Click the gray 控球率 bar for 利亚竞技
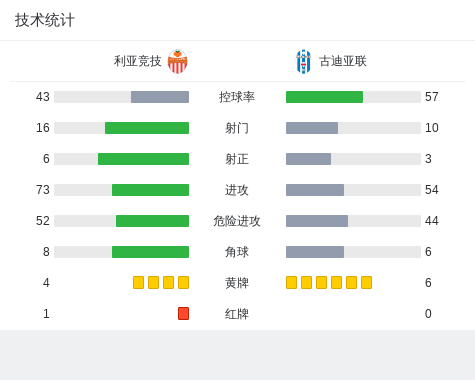 pyautogui.click(x=160, y=97)
